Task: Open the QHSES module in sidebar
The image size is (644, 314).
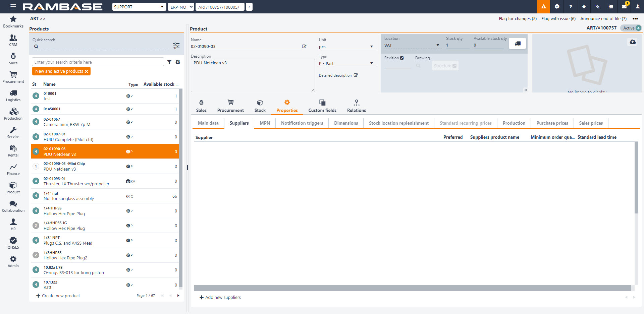Action: pyautogui.click(x=13, y=243)
